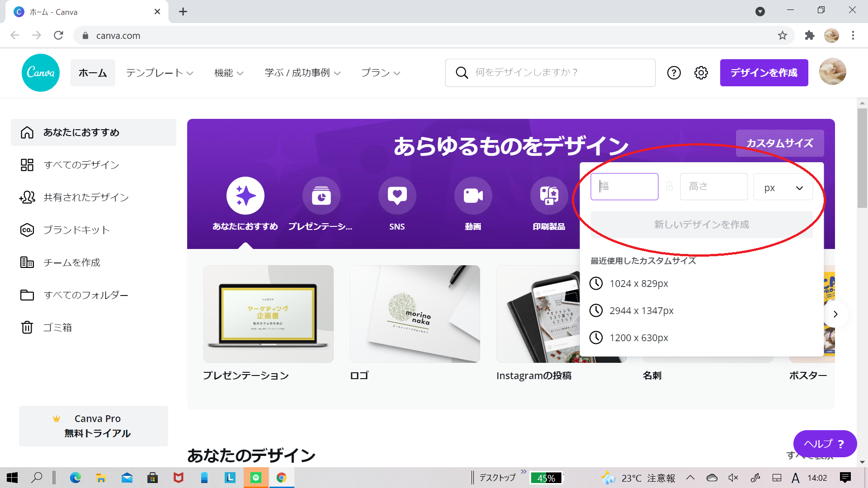The height and width of the screenshot is (488, 868).
Task: Bookmark the page with the star icon
Action: click(x=783, y=35)
